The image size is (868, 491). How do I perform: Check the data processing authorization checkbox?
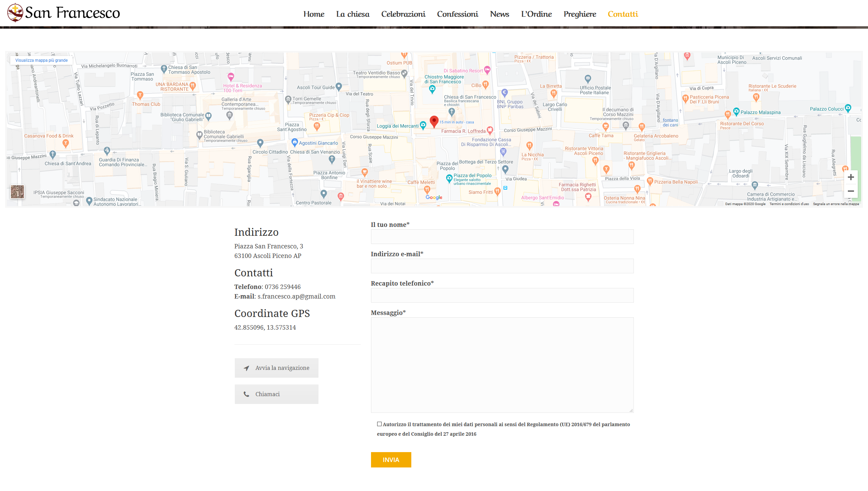[x=379, y=424]
